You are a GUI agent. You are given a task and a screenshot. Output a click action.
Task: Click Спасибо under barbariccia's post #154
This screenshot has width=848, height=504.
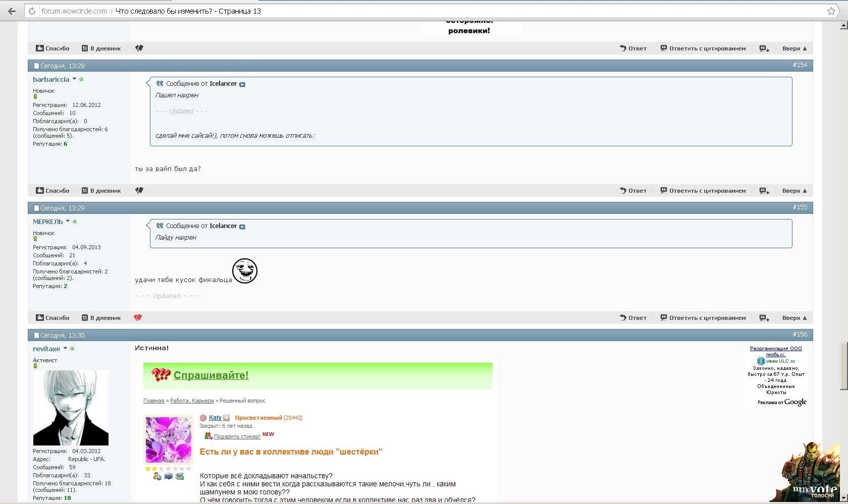[x=52, y=191]
